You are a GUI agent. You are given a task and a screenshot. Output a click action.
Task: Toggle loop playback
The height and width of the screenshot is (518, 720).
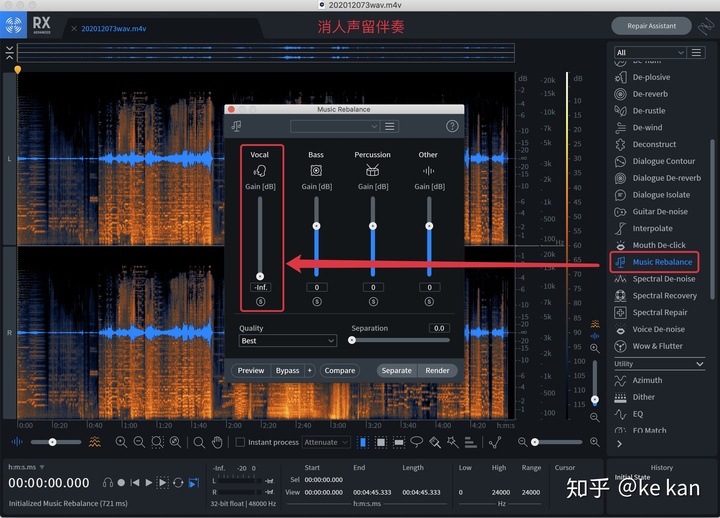179,483
